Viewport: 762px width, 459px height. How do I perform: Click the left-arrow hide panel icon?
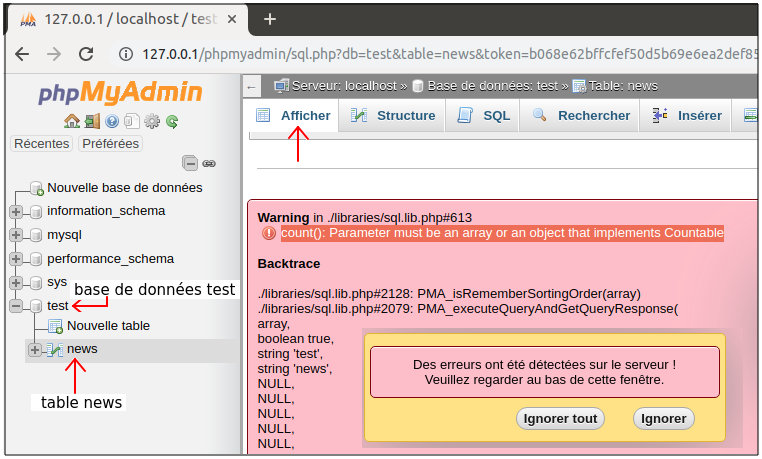coord(251,87)
